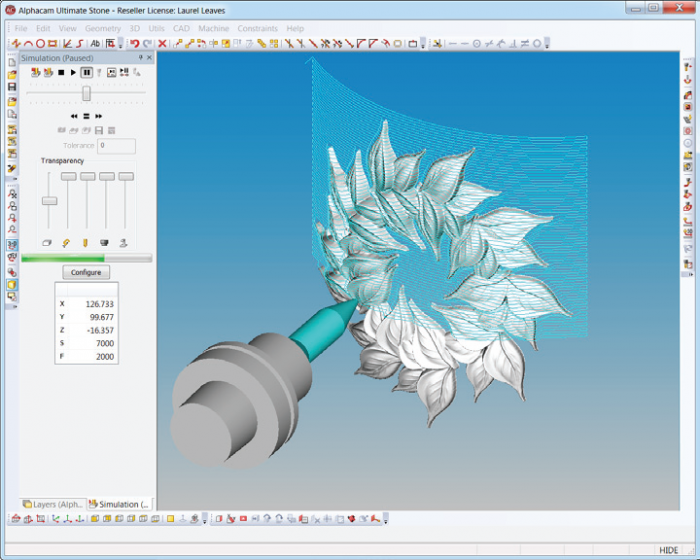The image size is (700, 560).
Task: Click the simulation speed slider handle
Action: click(87, 93)
